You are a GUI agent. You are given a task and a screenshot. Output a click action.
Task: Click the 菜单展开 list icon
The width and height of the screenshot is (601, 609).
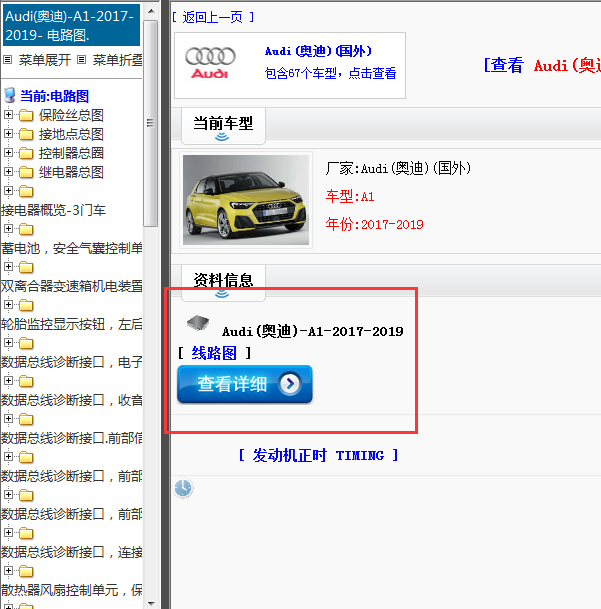tap(7, 60)
